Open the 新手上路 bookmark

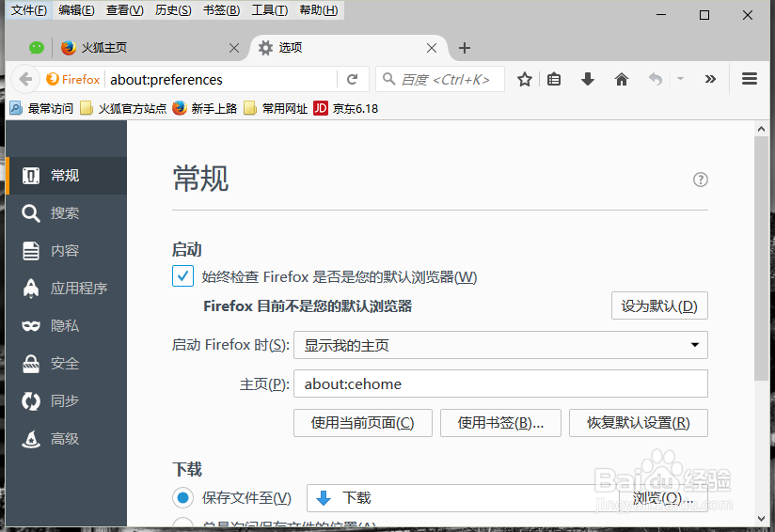(x=205, y=108)
